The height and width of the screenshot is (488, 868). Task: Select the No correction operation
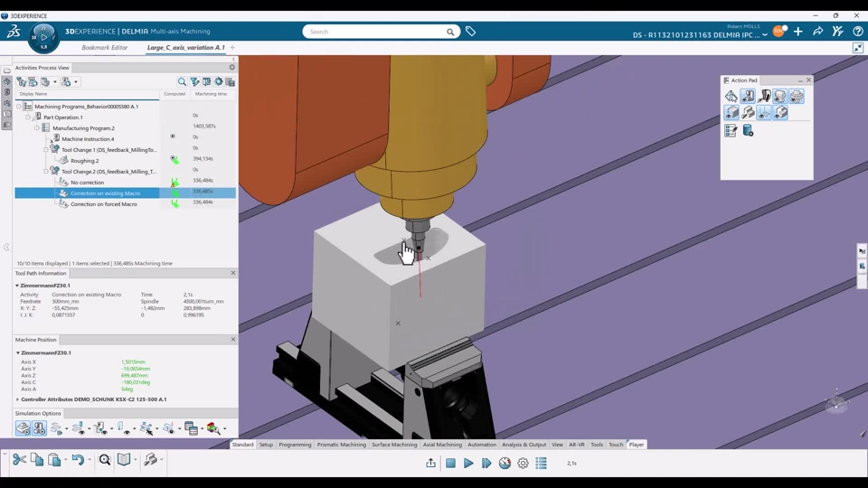click(x=87, y=182)
